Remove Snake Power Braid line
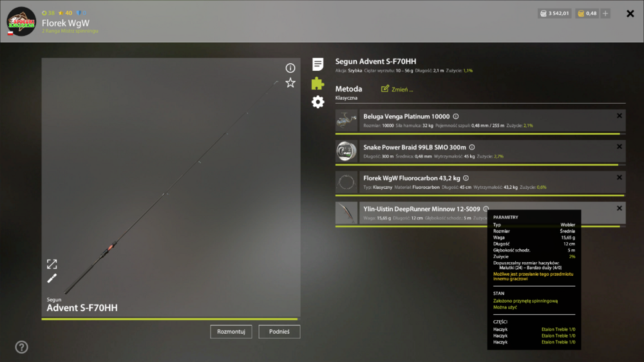 click(x=620, y=147)
